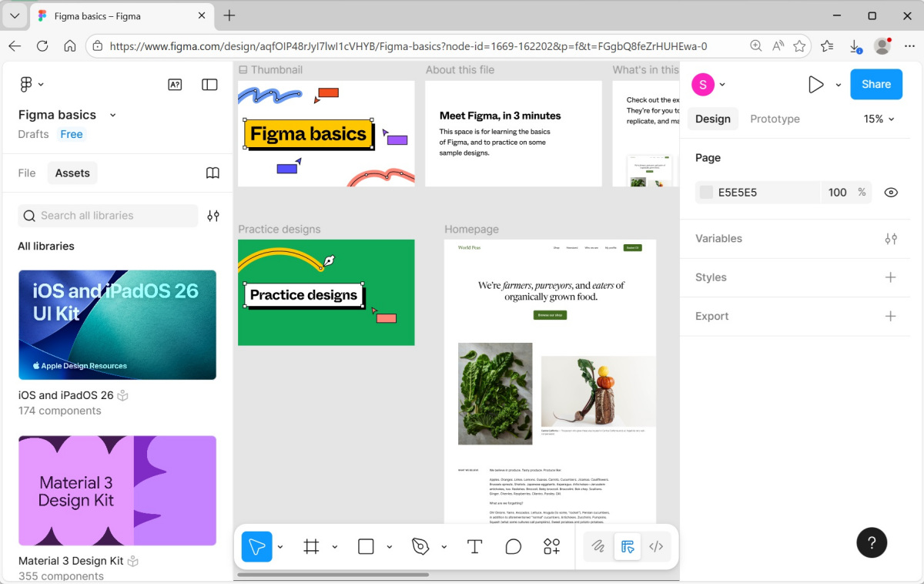924x584 pixels.
Task: Select the Text tool
Action: [474, 547]
